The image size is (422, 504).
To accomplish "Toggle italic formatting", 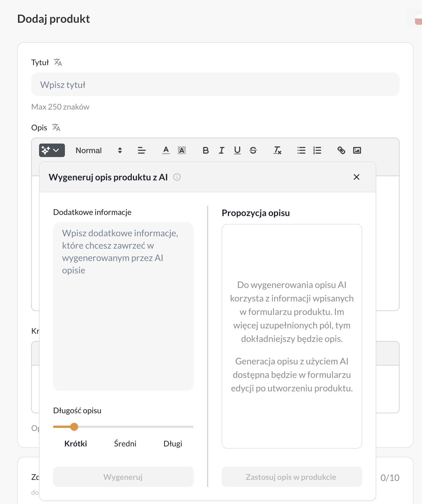I will coord(221,150).
